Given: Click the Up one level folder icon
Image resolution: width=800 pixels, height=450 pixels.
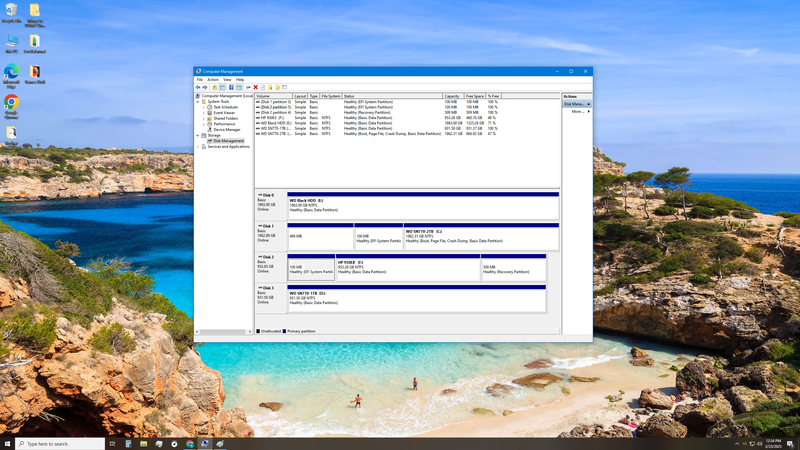Looking at the screenshot, I should (215, 87).
